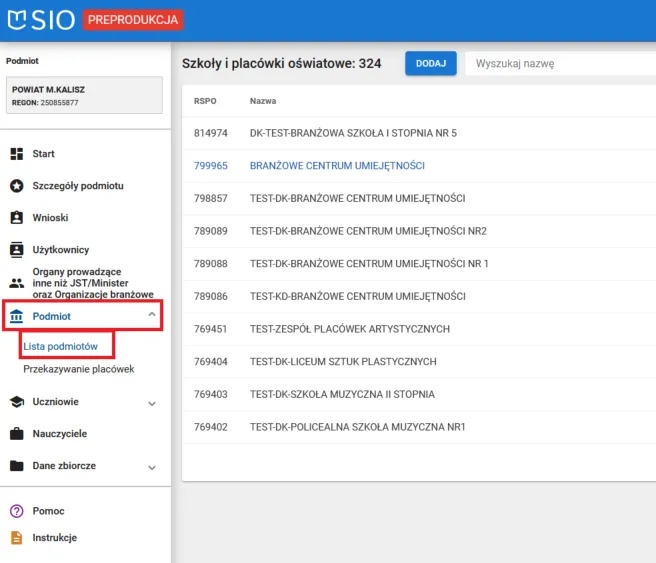This screenshot has width=656, height=563.
Task: Expand the Uczniowie submenu arrow
Action: tap(152, 403)
